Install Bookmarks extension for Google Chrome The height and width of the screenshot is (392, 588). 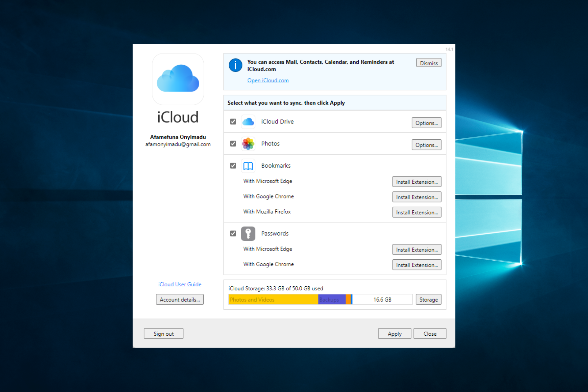click(x=417, y=197)
